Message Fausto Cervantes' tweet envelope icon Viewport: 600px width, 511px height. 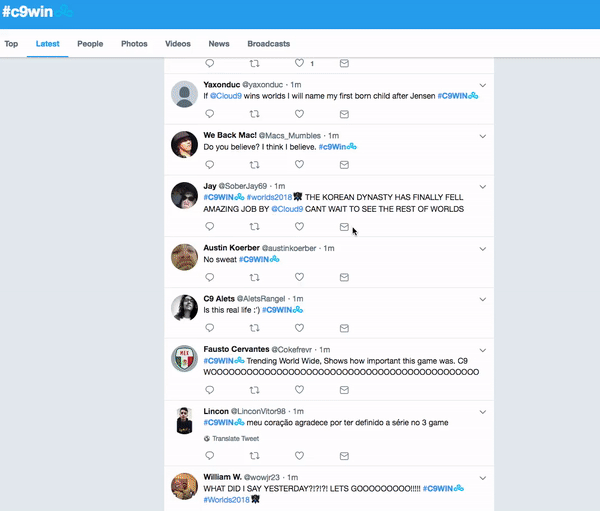[344, 390]
